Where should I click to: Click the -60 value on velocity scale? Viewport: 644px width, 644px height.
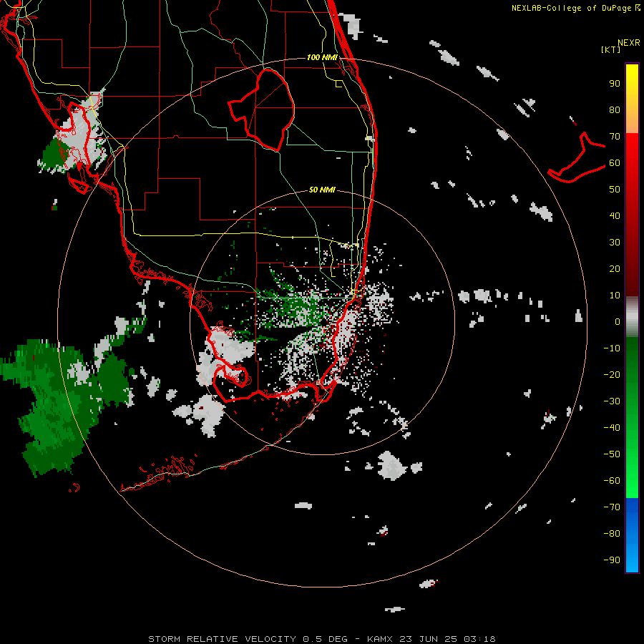pos(612,481)
